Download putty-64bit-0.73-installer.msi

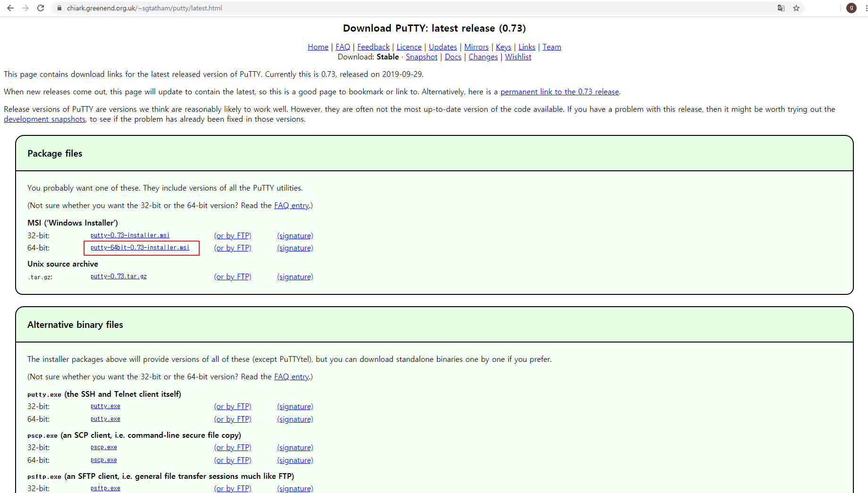pos(140,247)
